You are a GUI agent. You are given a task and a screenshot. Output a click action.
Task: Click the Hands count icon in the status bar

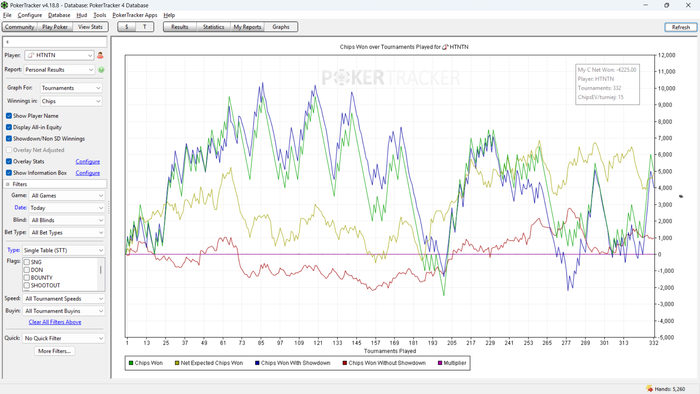click(x=649, y=389)
